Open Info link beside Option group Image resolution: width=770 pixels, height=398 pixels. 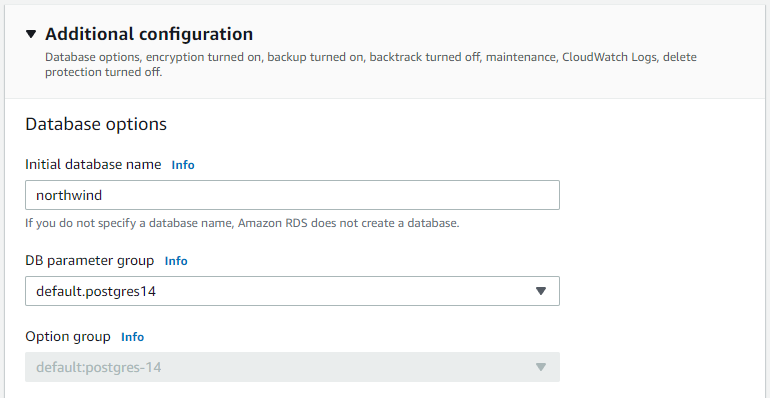tap(133, 337)
